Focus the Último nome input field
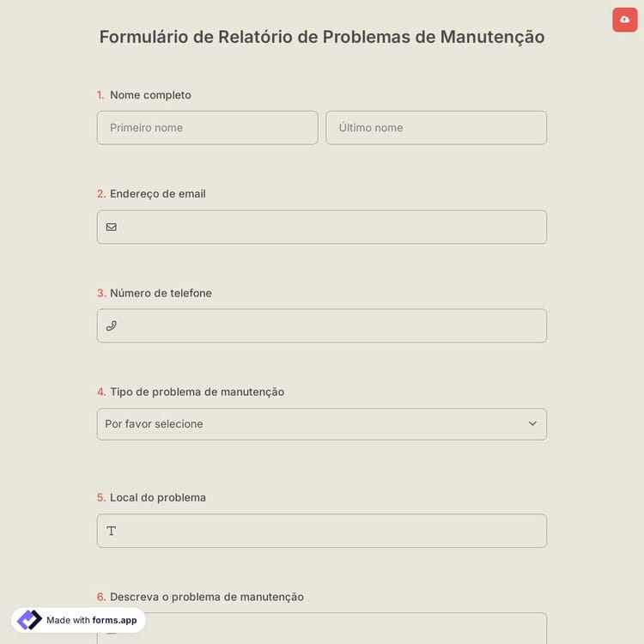This screenshot has width=644, height=644. click(436, 128)
